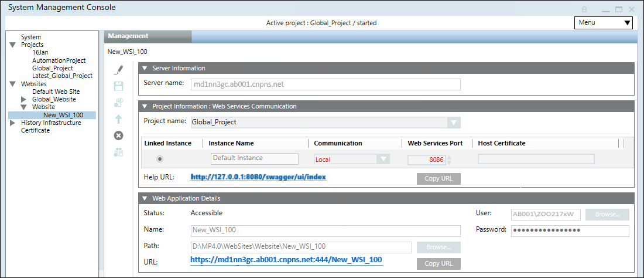
Task: Select Global_Project in the Projects tree
Action: (53, 68)
